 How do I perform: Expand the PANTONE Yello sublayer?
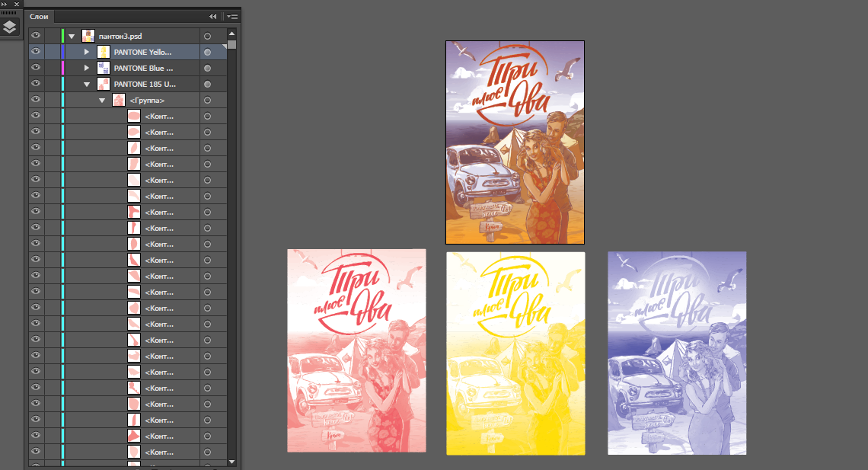tap(86, 52)
